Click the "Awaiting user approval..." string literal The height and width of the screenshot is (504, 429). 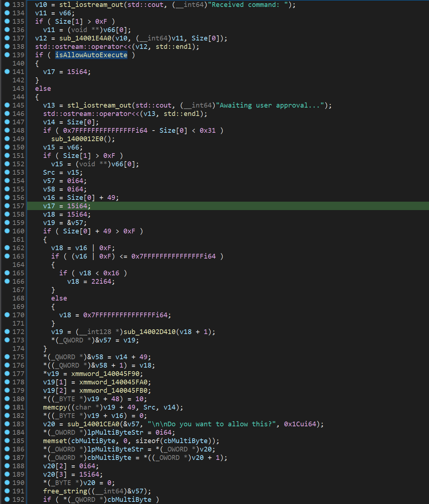(x=270, y=105)
